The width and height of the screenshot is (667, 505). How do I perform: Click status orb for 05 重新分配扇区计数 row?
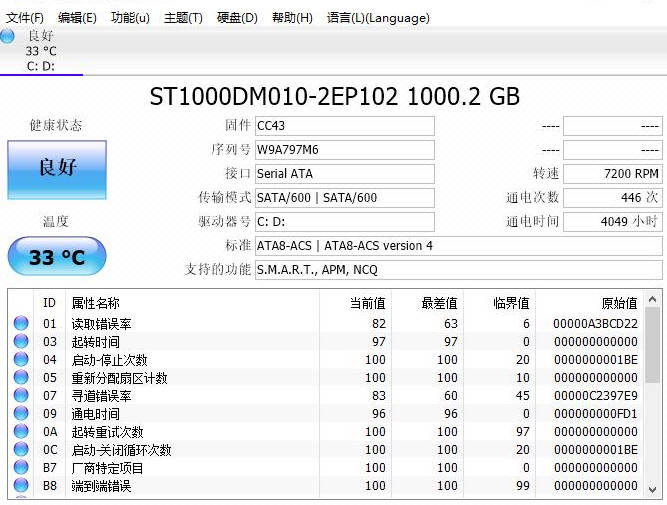tap(21, 378)
